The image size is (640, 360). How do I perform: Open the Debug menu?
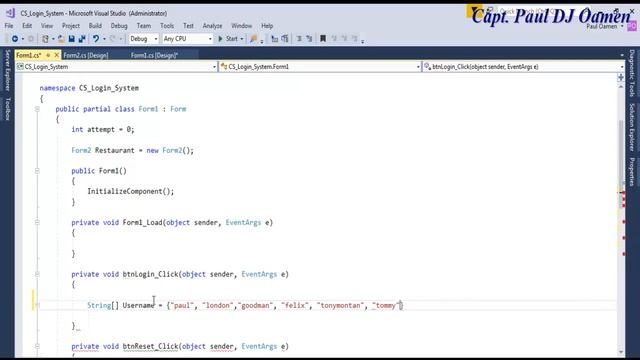tap(119, 26)
